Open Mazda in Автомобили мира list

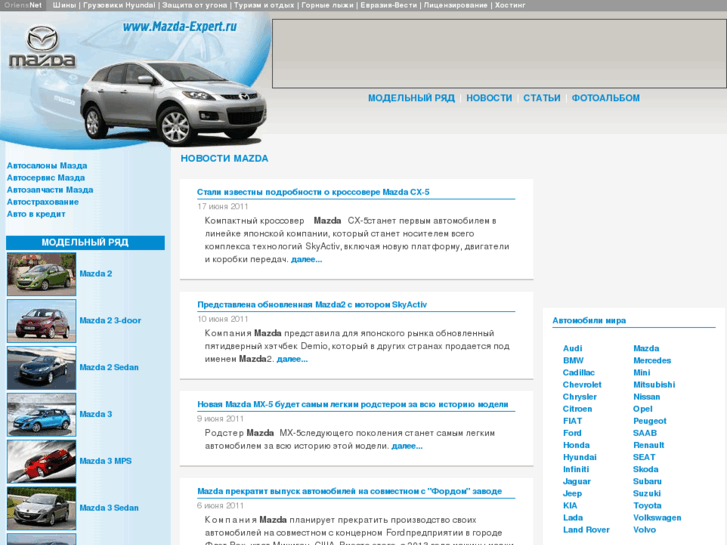tap(646, 348)
